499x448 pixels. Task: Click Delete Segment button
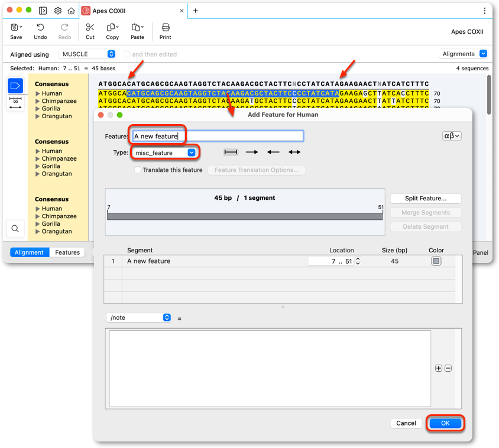(426, 227)
